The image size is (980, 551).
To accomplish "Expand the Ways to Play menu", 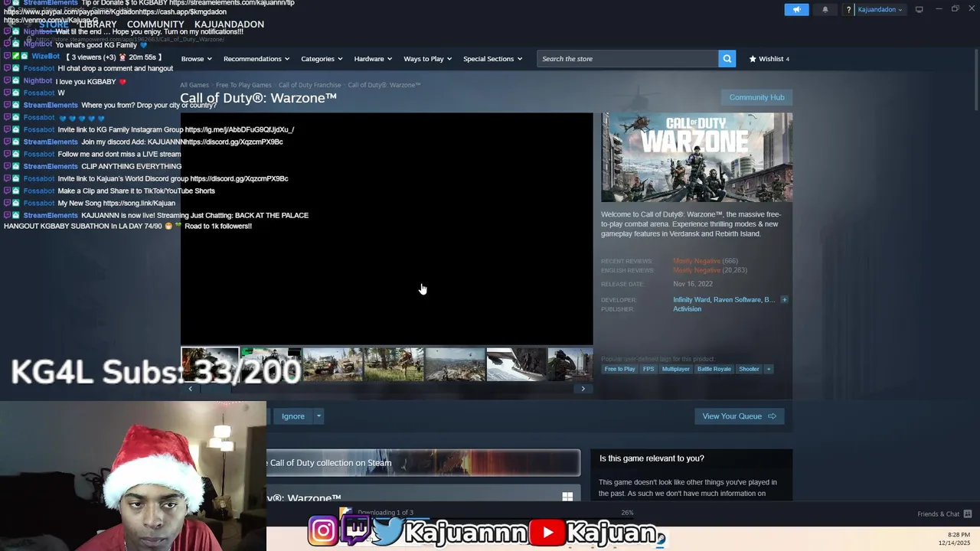I will [427, 59].
